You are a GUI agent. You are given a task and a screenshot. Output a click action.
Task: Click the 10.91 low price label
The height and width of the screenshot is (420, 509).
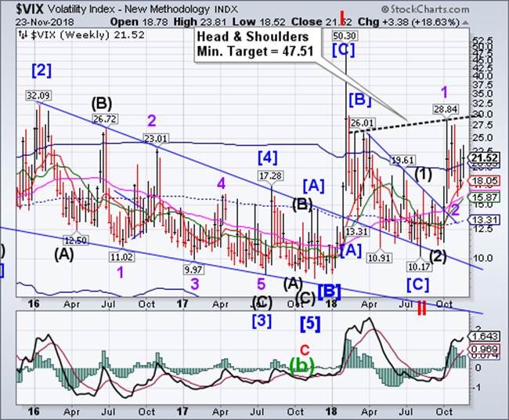[379, 259]
